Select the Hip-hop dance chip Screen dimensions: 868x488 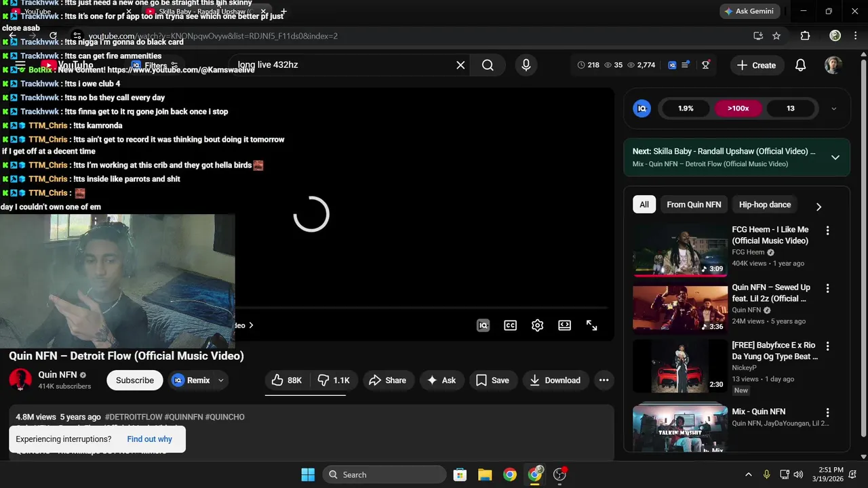(765, 205)
